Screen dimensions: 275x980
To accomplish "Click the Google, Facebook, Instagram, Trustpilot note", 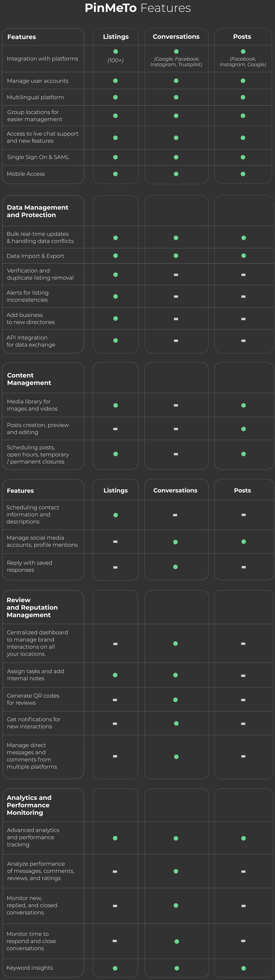I will (x=176, y=62).
